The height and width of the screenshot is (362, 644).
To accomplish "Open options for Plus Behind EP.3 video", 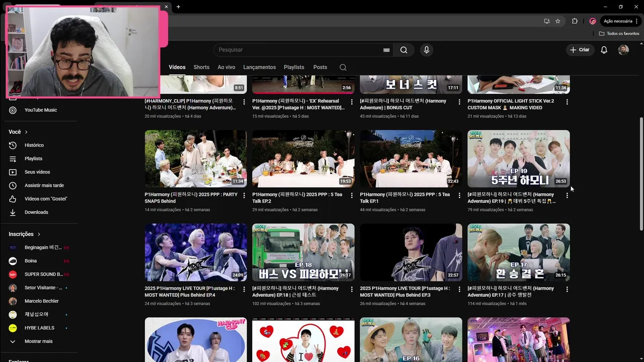I will tap(459, 289).
